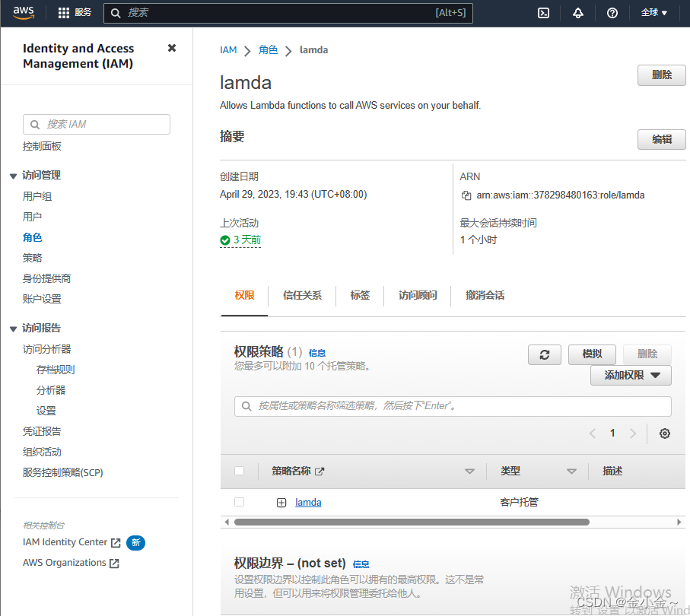
Task: Click the horizontal table scrollbar
Action: point(412,522)
